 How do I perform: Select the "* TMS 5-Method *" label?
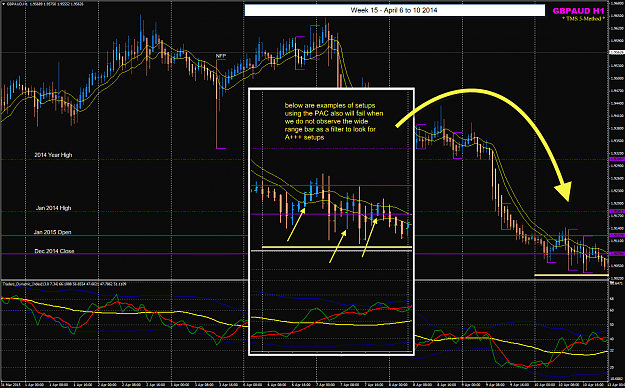[x=584, y=19]
